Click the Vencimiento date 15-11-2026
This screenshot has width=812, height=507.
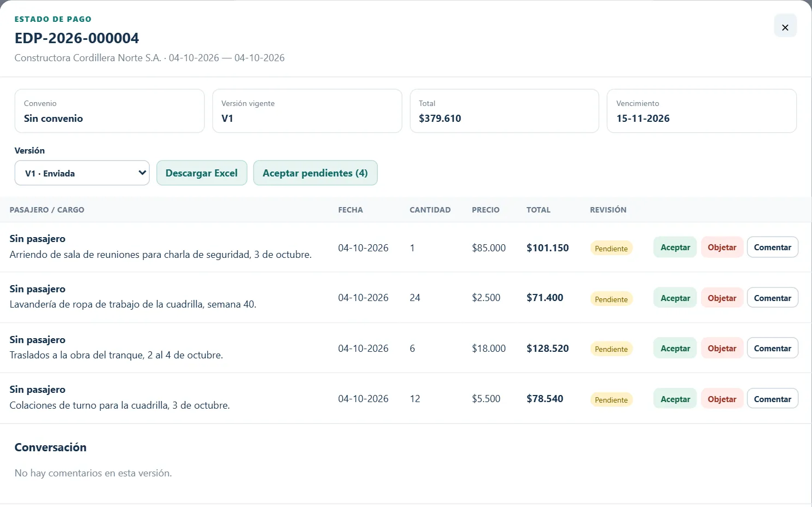643,119
